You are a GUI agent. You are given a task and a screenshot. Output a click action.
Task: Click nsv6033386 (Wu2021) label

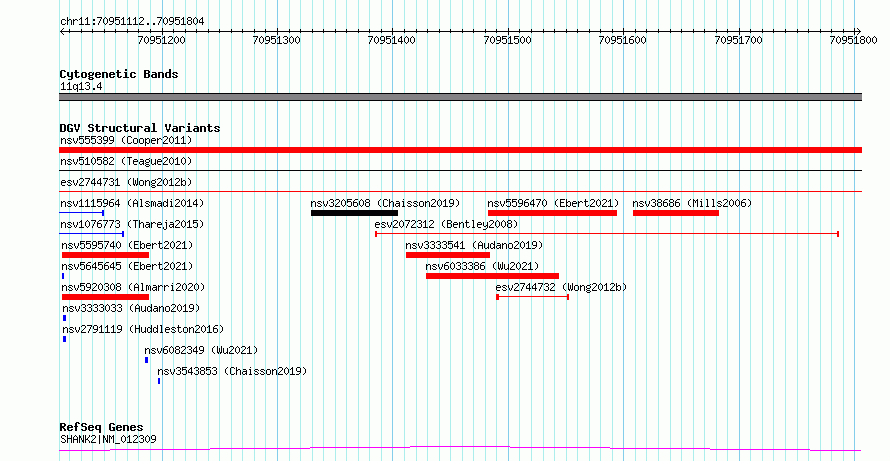click(482, 266)
